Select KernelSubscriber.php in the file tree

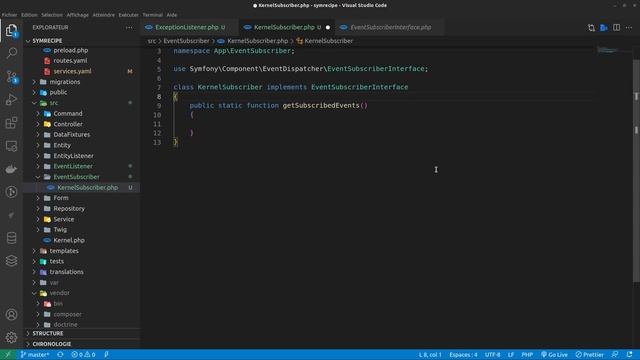click(82, 187)
